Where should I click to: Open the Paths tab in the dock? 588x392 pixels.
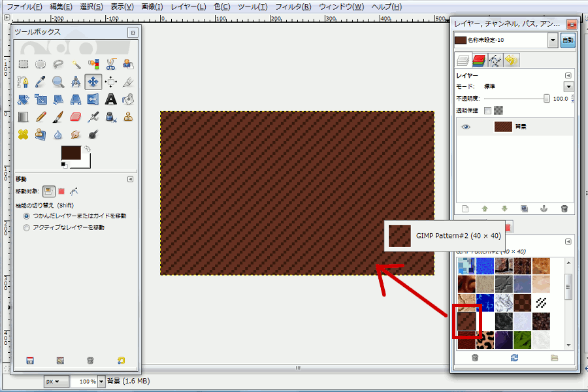[495, 59]
